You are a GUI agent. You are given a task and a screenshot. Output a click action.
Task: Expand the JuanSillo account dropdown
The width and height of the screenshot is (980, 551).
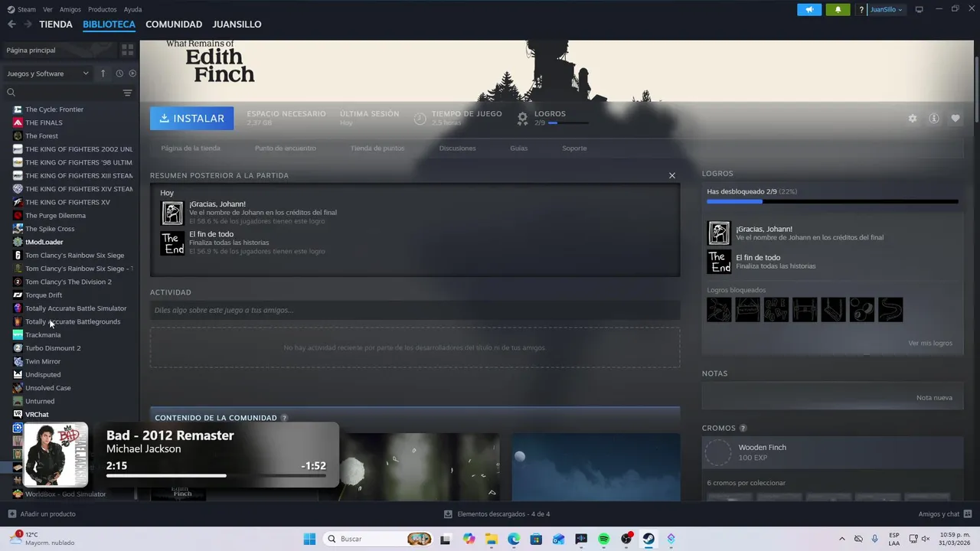click(x=887, y=9)
